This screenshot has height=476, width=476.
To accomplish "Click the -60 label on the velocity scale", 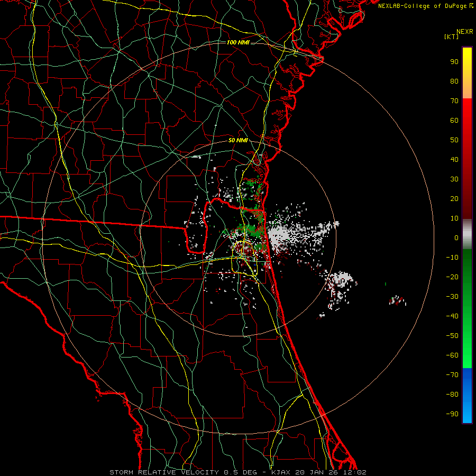I will pos(452,355).
